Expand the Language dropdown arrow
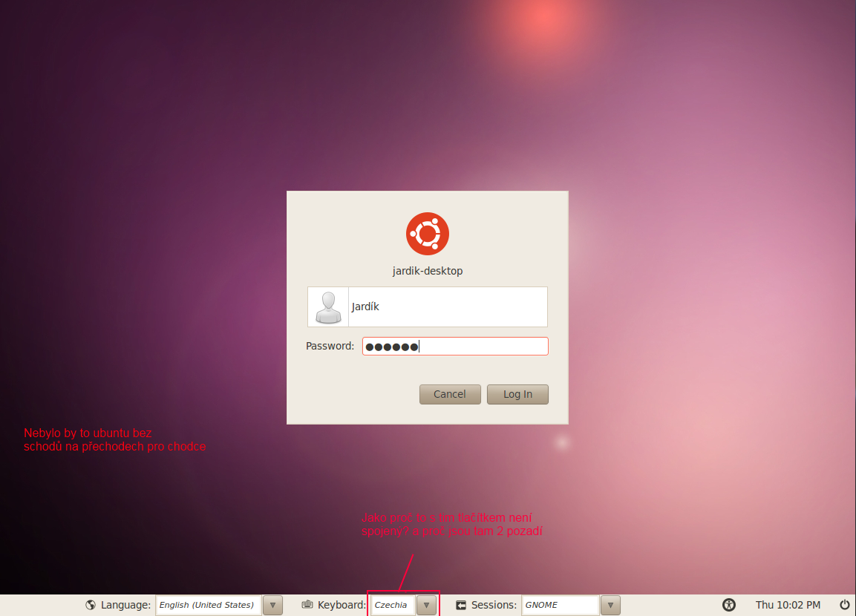856x616 pixels. point(272,605)
